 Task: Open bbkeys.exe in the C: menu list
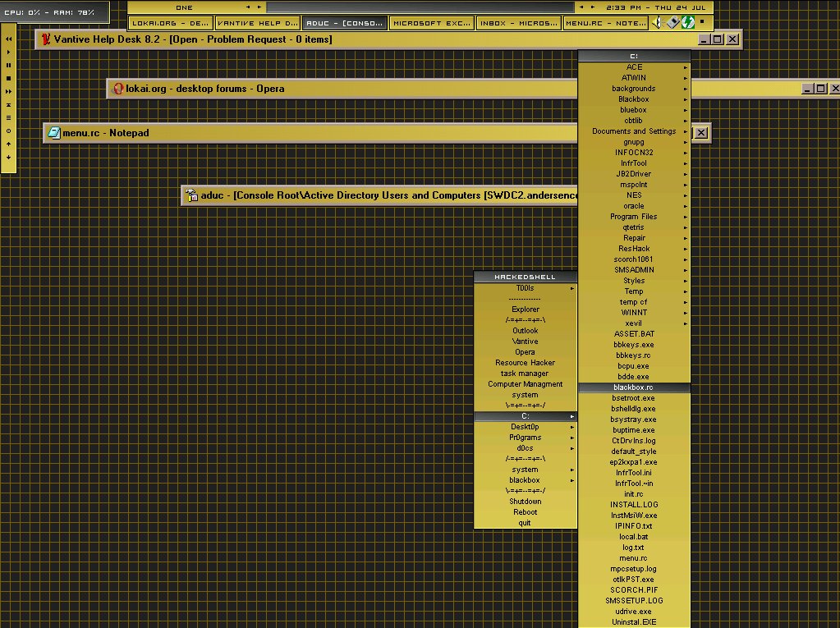tap(634, 345)
